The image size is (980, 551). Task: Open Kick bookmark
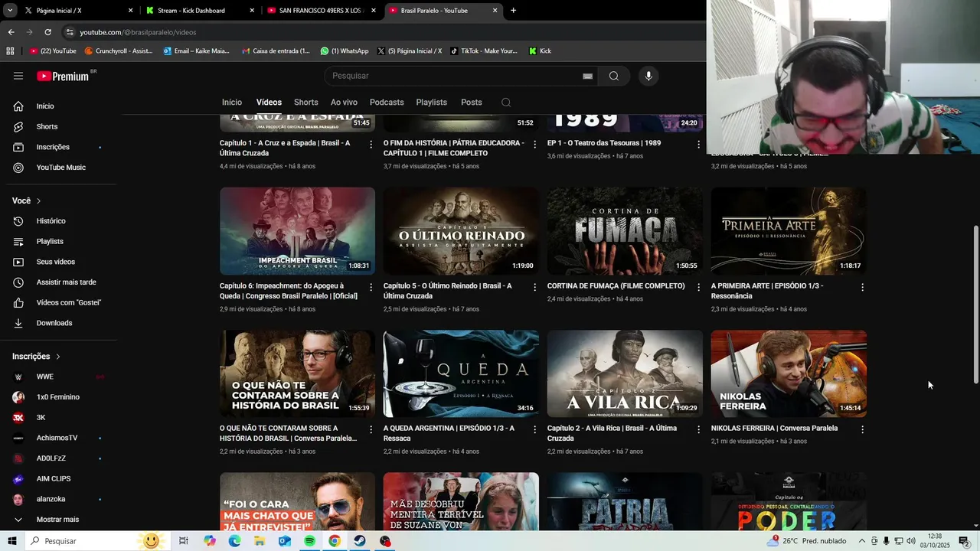[540, 51]
